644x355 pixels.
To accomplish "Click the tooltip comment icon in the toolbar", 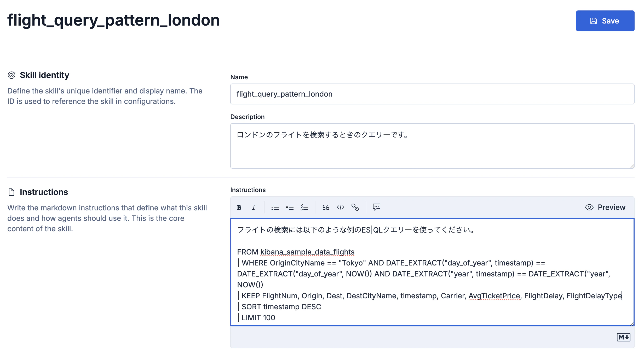I will (376, 207).
